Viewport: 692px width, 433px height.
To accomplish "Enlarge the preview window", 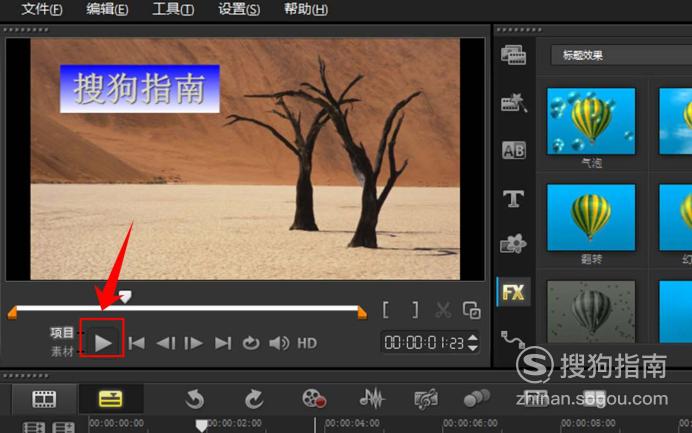I will pyautogui.click(x=471, y=310).
